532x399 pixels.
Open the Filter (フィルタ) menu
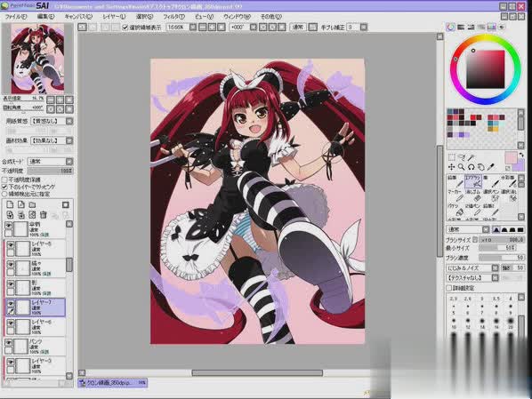(174, 16)
